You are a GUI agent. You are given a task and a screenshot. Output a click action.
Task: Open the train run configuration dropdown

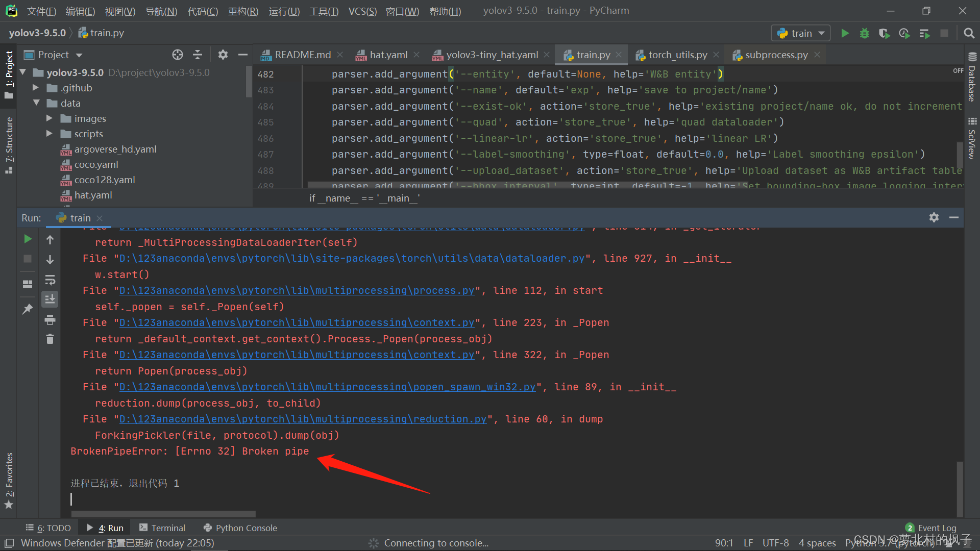tap(800, 33)
